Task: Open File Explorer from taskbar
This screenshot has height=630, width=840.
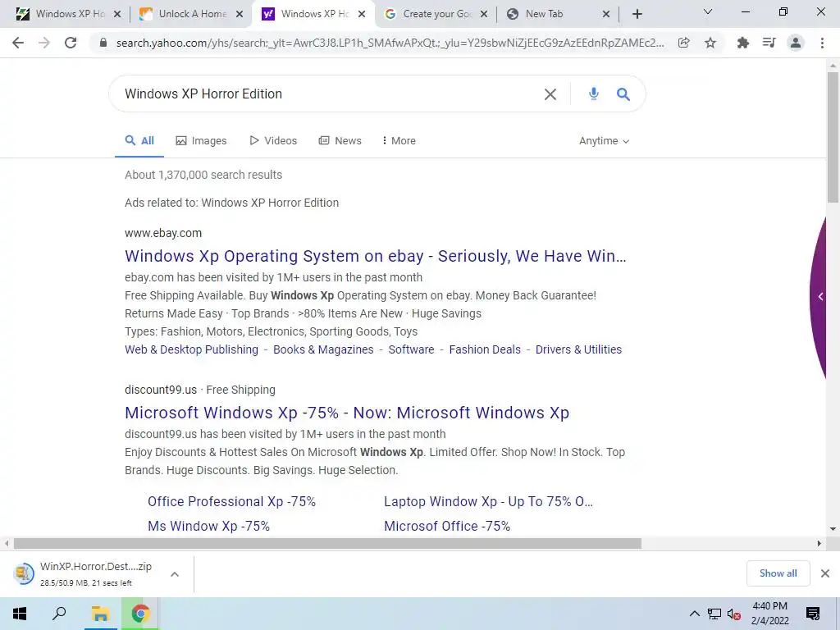Action: [x=100, y=614]
